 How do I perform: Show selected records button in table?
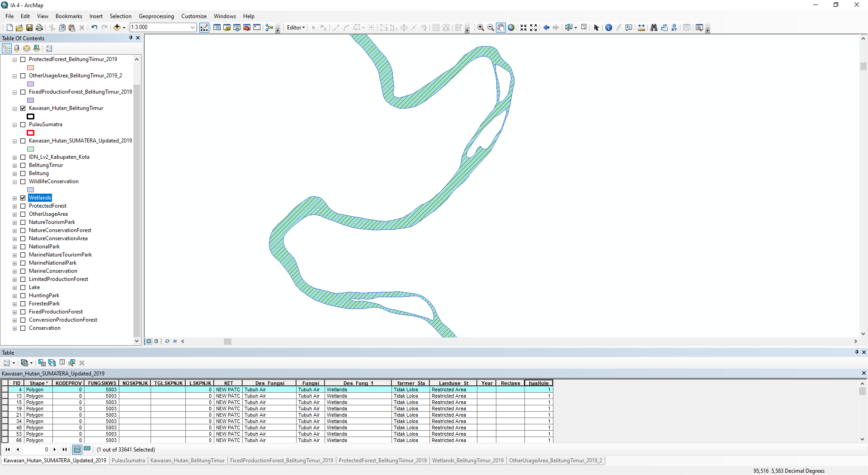(87, 449)
